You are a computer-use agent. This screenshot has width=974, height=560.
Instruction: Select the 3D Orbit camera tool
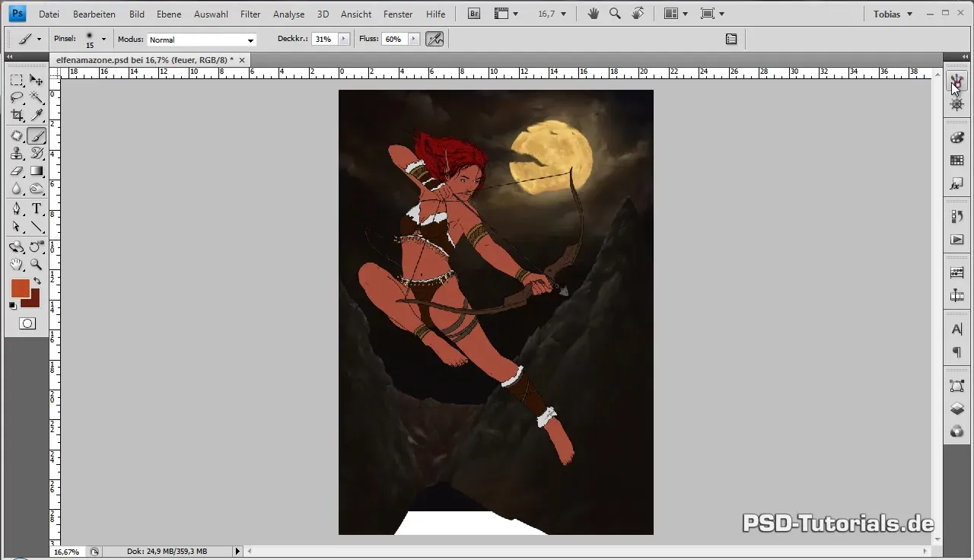click(36, 247)
